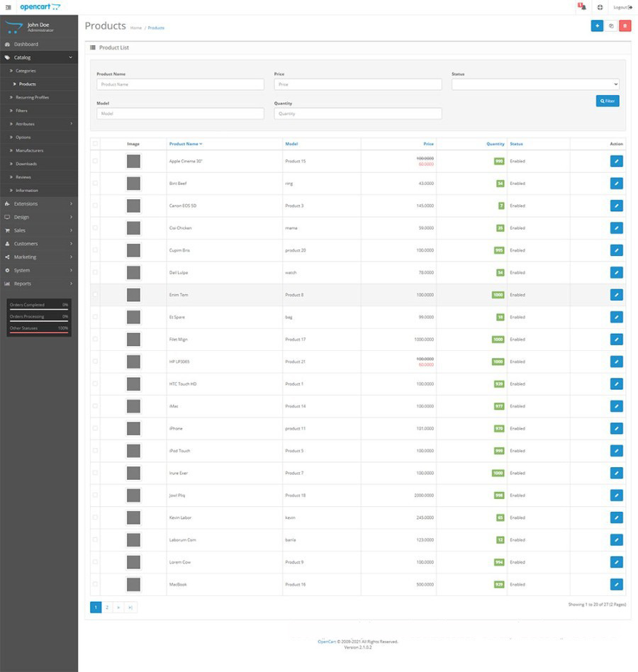Check the select-all checkbox in table header
Image resolution: width=638 pixels, height=672 pixels.
point(95,144)
